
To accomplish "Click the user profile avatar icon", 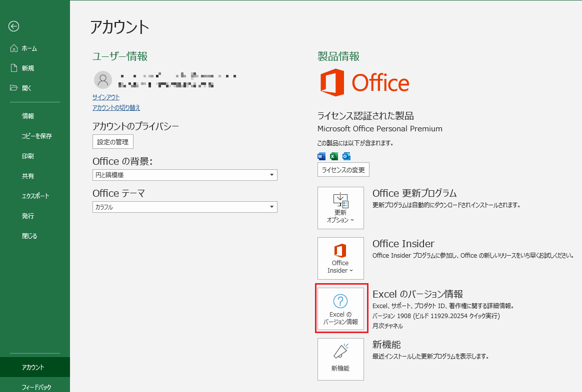I will pos(103,80).
